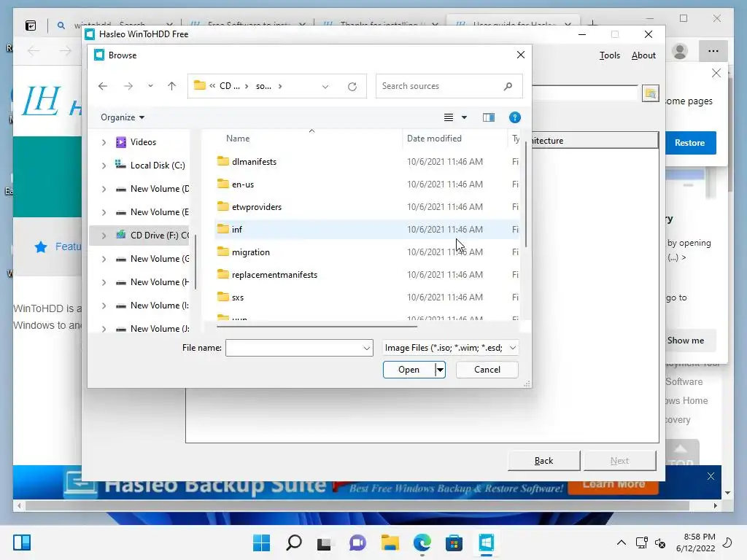Click Restore in the Edge popup
The height and width of the screenshot is (560, 747).
689,143
